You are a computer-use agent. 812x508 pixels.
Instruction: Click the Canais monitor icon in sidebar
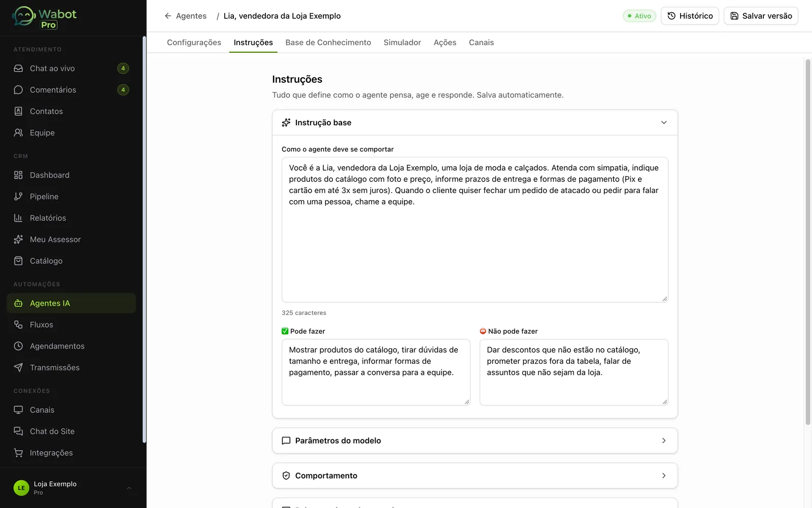click(x=18, y=410)
